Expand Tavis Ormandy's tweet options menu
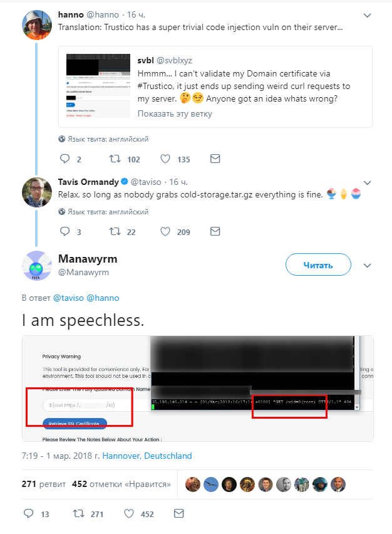This screenshot has width=392, height=534. [368, 182]
